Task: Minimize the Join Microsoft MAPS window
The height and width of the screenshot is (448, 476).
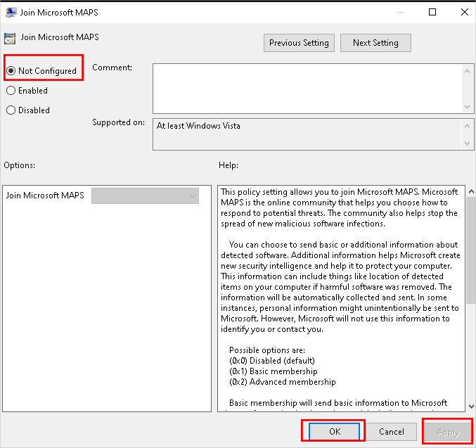Action: tap(401, 12)
